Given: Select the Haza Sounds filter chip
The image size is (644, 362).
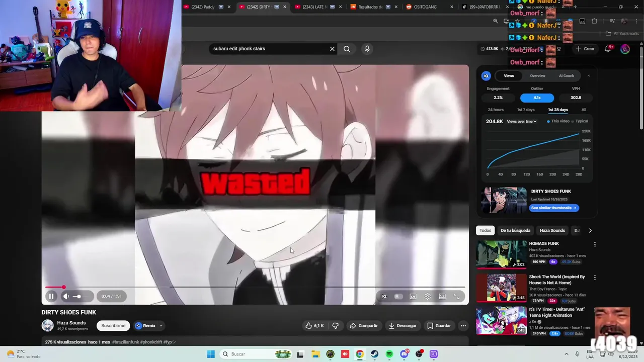Looking at the screenshot, I should tap(552, 230).
